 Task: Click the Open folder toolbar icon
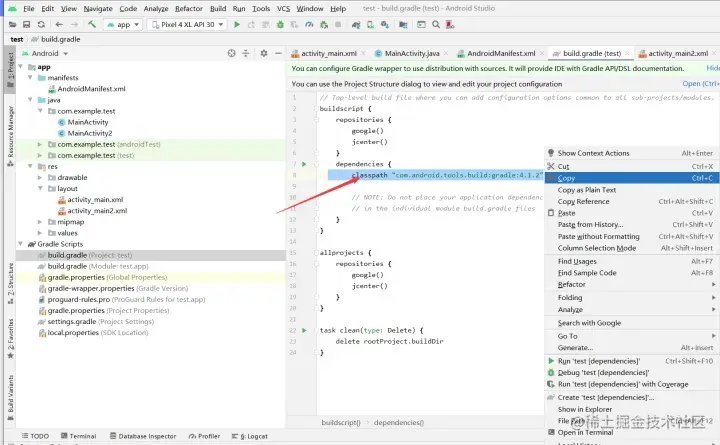(x=12, y=24)
